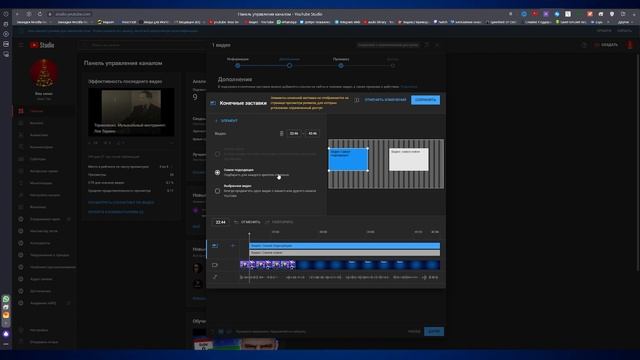
Task: Open Субтитры in the left sidebar
Action: [x=38, y=159]
